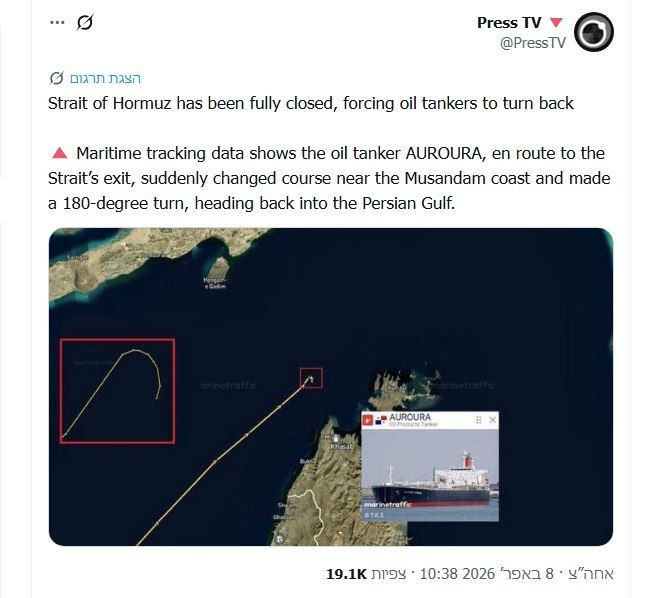Click the red tanker type icon in AUROURA popup
This screenshot has width=650, height=598.
(x=367, y=420)
